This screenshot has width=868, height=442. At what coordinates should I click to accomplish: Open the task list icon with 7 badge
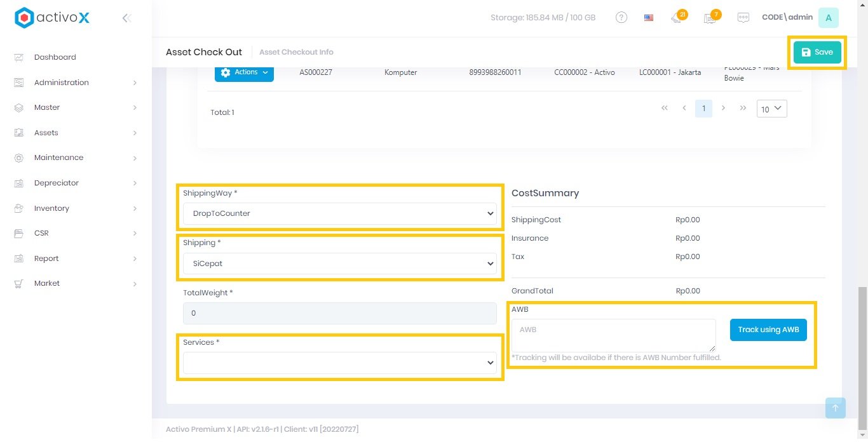click(x=710, y=18)
